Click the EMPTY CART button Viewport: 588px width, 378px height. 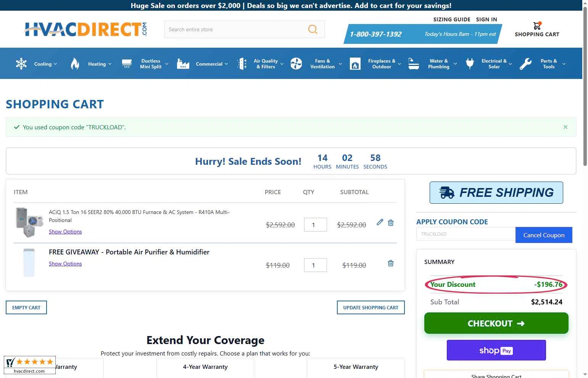[x=26, y=307]
